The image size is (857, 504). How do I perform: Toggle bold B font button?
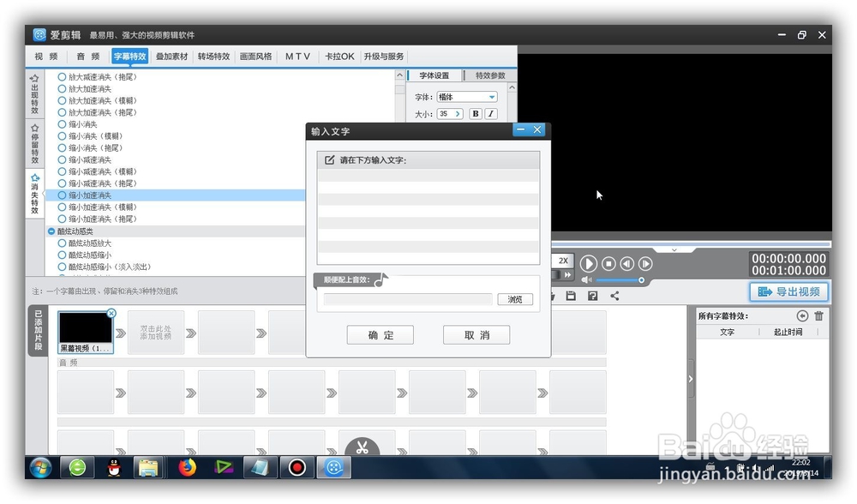pos(476,114)
